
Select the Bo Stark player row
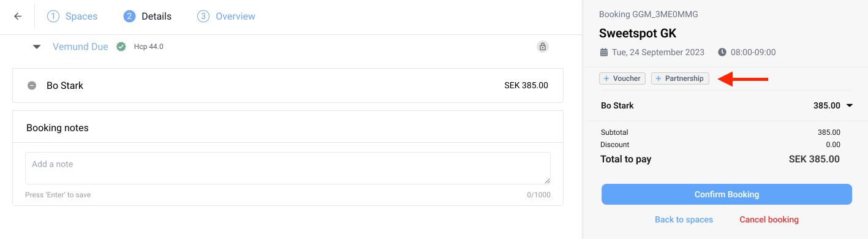288,86
